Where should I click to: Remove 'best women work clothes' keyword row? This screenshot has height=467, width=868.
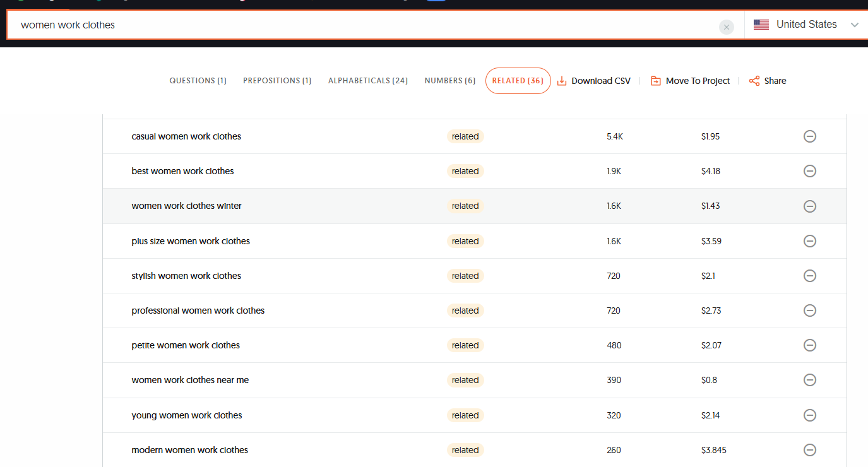pos(810,171)
